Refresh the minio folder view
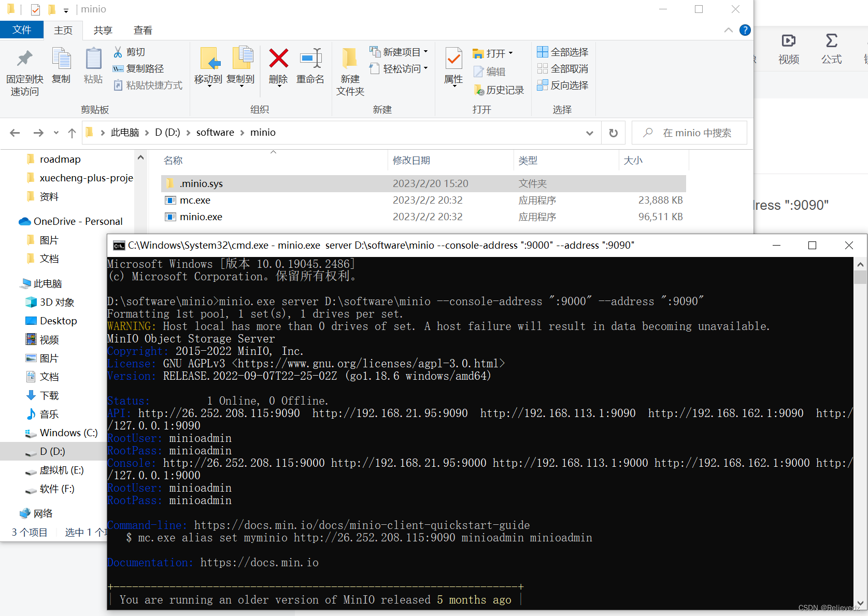Screen dimensions: 868x616 pos(614,133)
